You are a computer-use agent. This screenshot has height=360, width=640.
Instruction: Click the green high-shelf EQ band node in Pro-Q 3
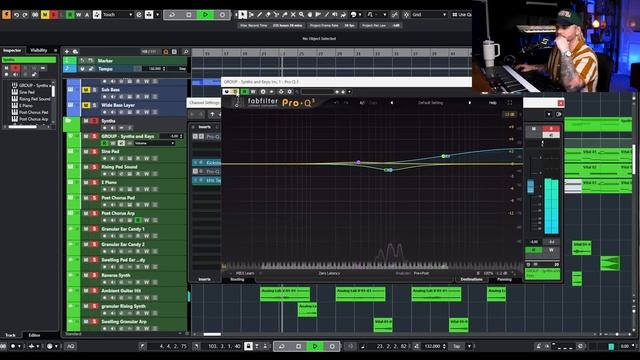point(444,156)
